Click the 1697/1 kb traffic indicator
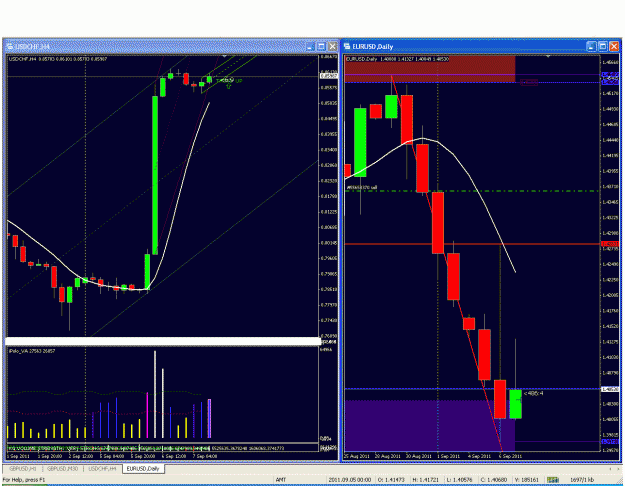The image size is (625, 486). click(582, 480)
